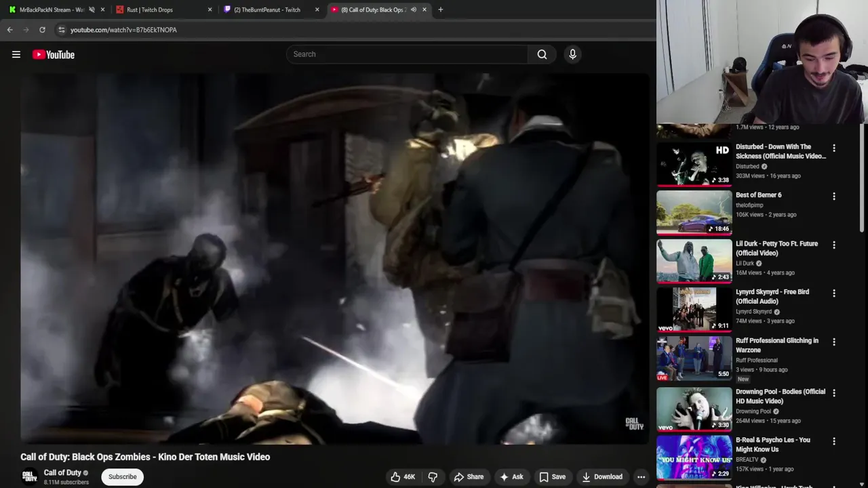The image size is (868, 488).
Task: Open Lil Durk channel link
Action: [745, 264]
